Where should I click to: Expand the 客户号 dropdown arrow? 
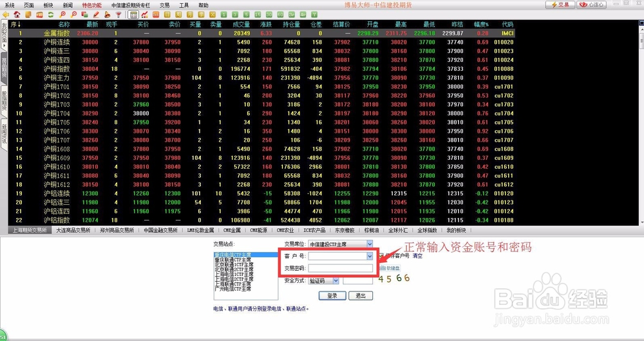[x=369, y=256]
